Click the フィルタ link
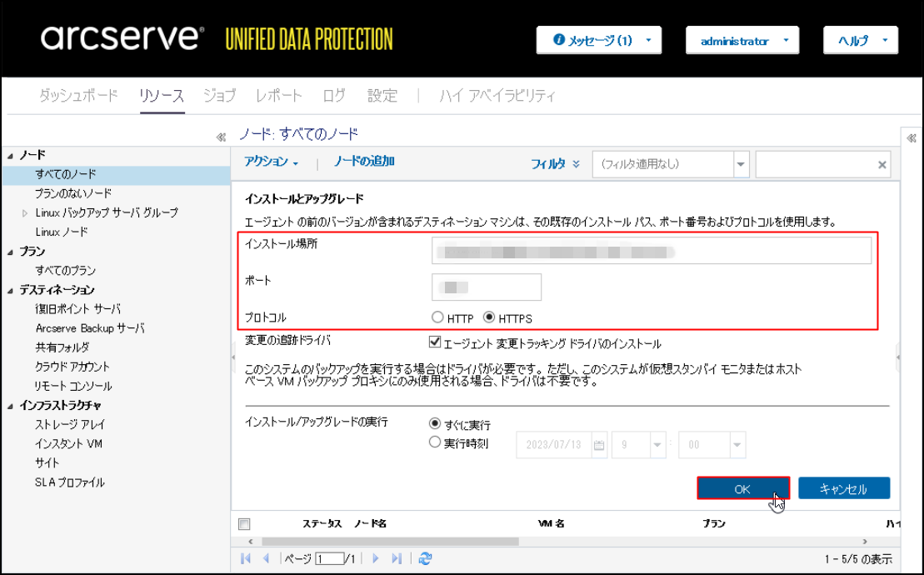The height and width of the screenshot is (575, 924). point(548,164)
